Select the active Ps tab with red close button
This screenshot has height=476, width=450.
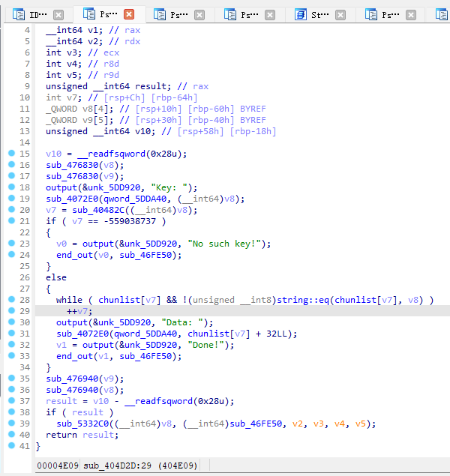click(x=109, y=14)
